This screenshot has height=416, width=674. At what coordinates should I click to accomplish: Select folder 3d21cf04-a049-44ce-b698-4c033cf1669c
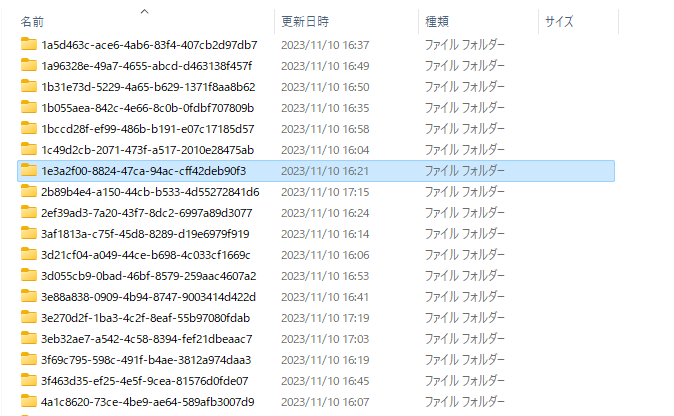click(146, 255)
